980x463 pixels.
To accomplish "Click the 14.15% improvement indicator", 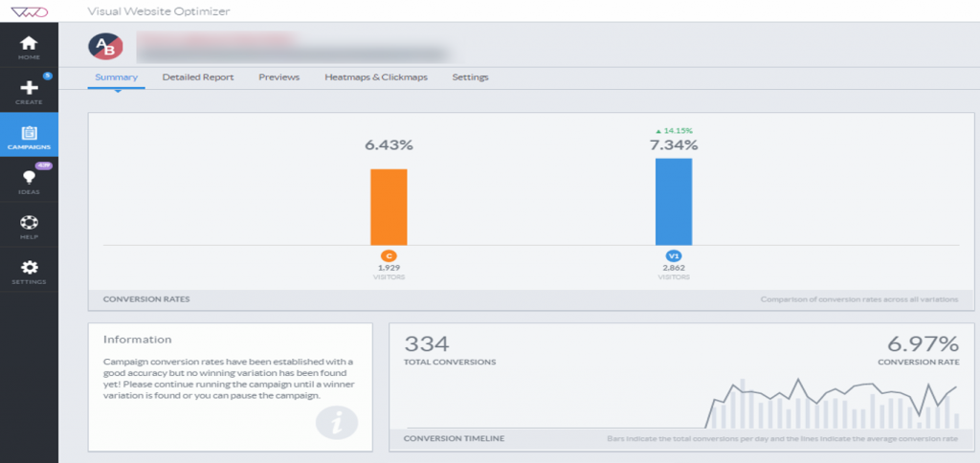I will tap(674, 131).
